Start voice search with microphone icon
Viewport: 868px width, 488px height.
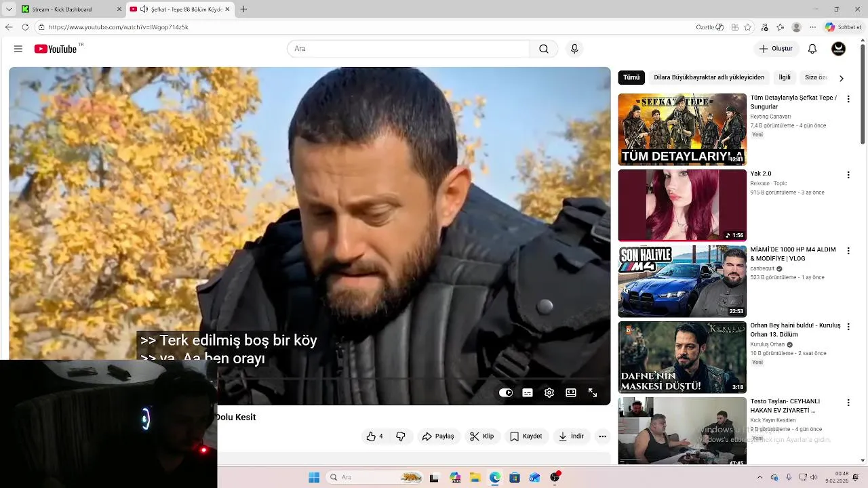574,49
